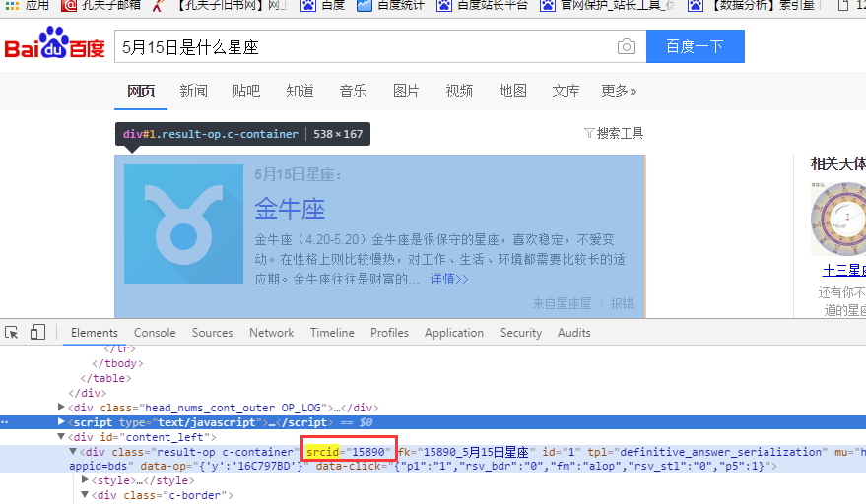866x504 pixels.
Task: Open the Network tab in DevTools
Action: 271,333
